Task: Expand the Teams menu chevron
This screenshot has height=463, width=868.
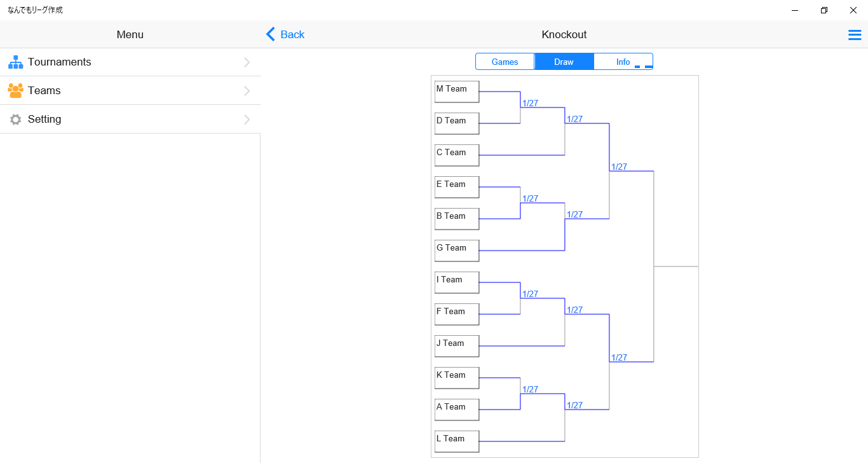Action: 247,91
